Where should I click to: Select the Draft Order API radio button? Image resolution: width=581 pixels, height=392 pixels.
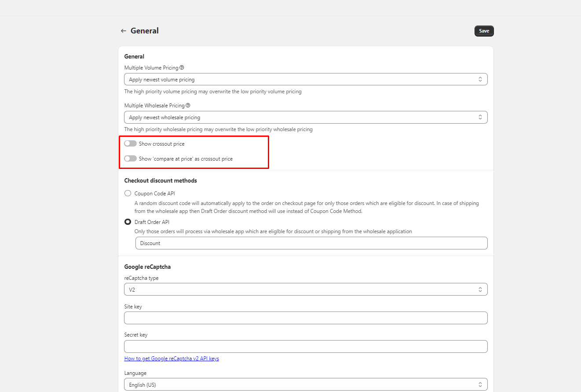click(128, 222)
